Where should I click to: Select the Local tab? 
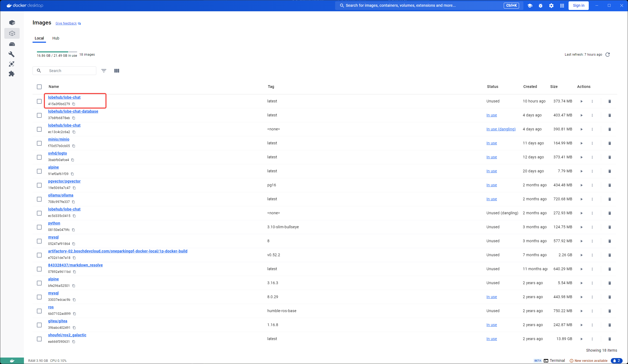point(39,38)
